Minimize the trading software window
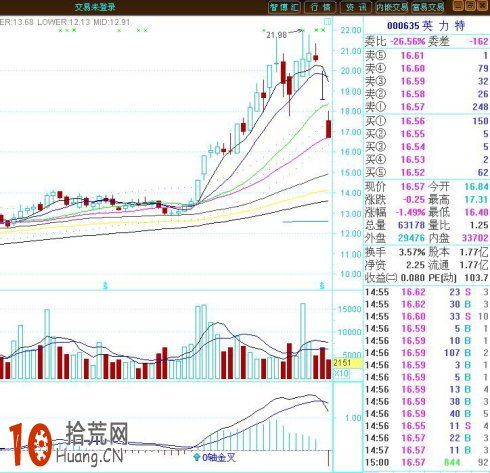 (x=458, y=6)
